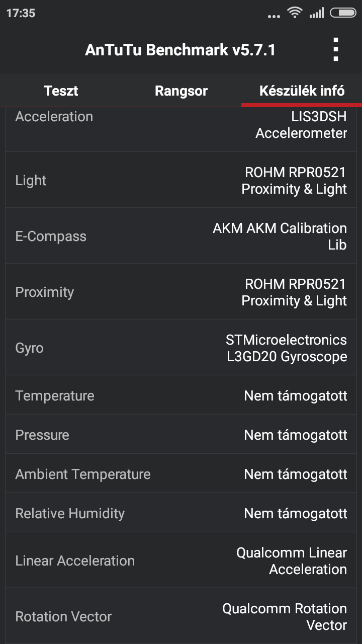Select the Temperature row
This screenshot has height=644, width=362.
[181, 396]
